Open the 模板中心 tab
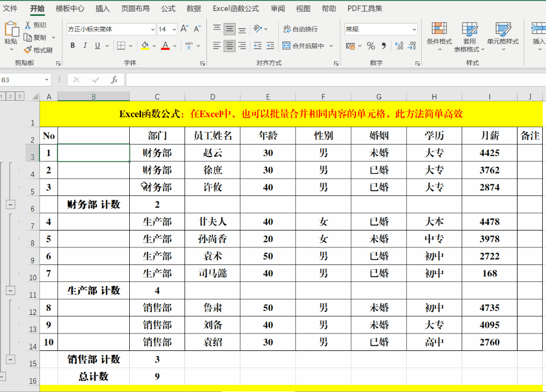This screenshot has height=392, width=546. (70, 8)
